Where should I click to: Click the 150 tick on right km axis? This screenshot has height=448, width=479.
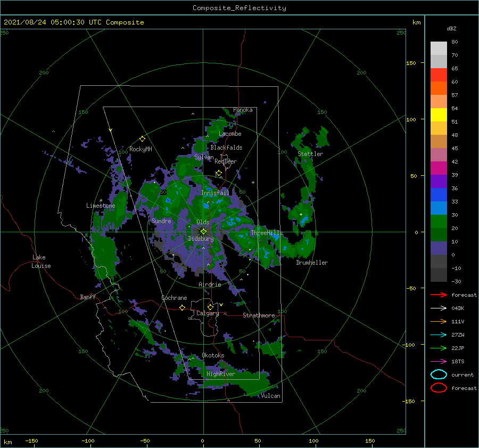[x=411, y=63]
